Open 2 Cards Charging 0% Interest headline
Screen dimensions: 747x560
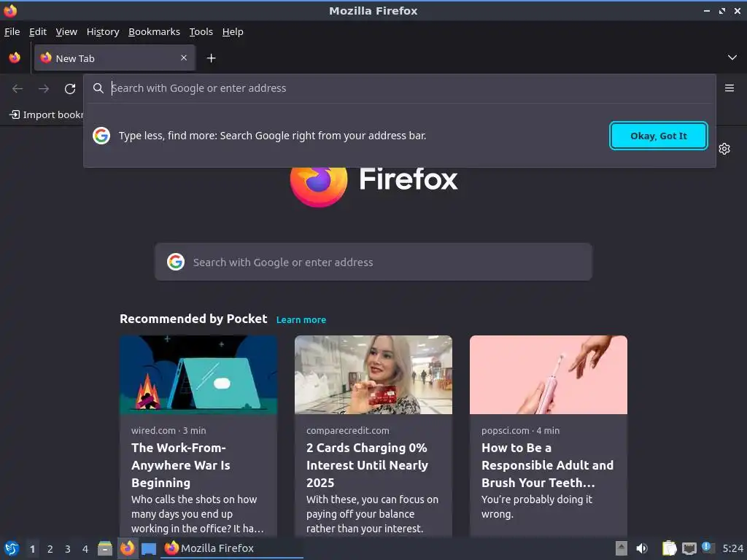coord(368,465)
